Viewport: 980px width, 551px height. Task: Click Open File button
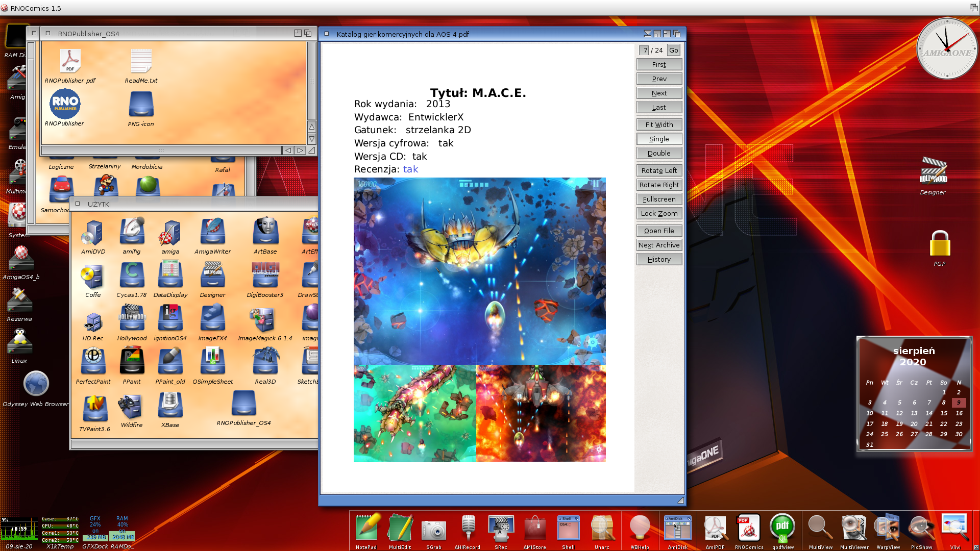659,231
